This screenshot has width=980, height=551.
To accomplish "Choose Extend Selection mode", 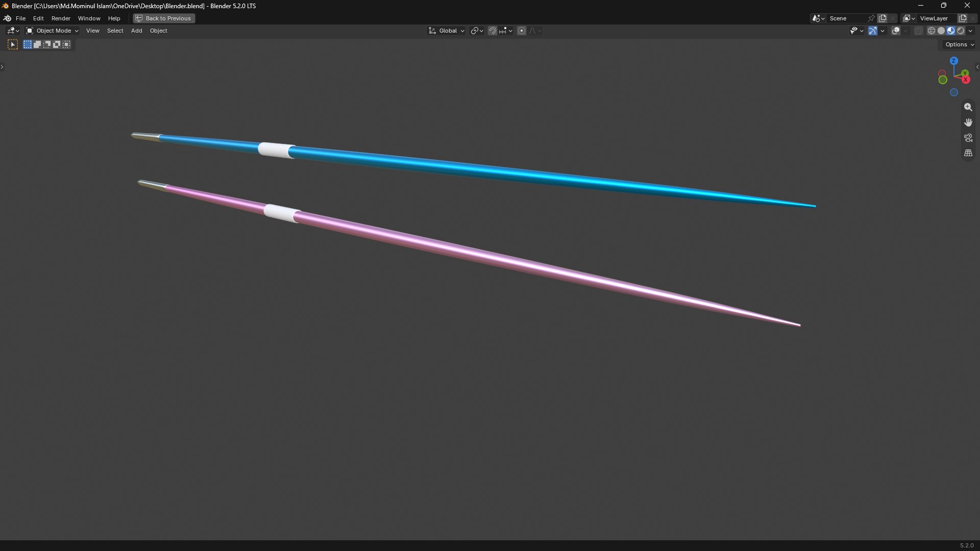I will tap(37, 44).
